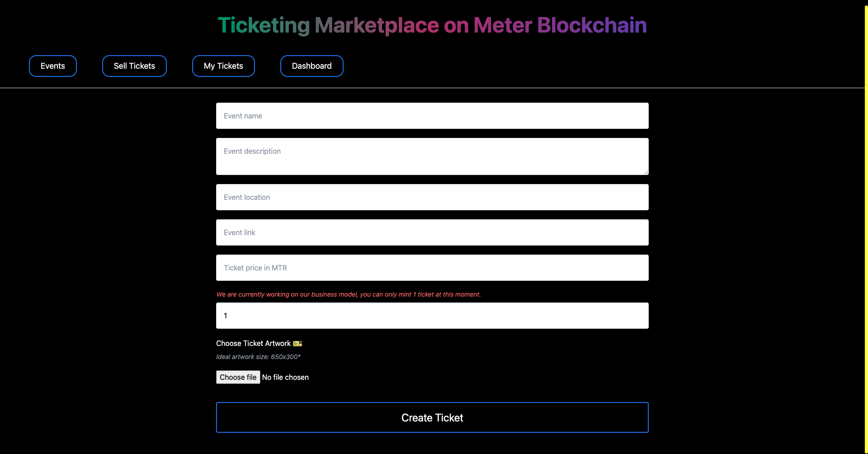Click the Ticketing Marketplace page title
The width and height of the screenshot is (868, 454).
point(432,25)
